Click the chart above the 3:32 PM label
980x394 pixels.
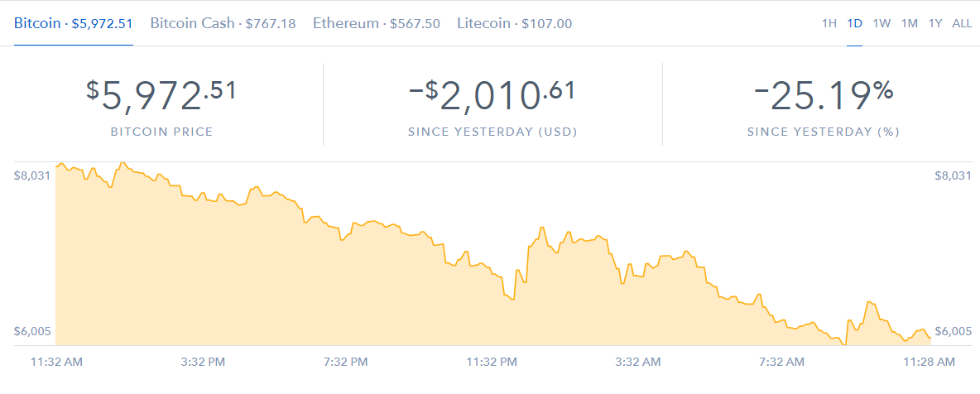tap(203, 273)
